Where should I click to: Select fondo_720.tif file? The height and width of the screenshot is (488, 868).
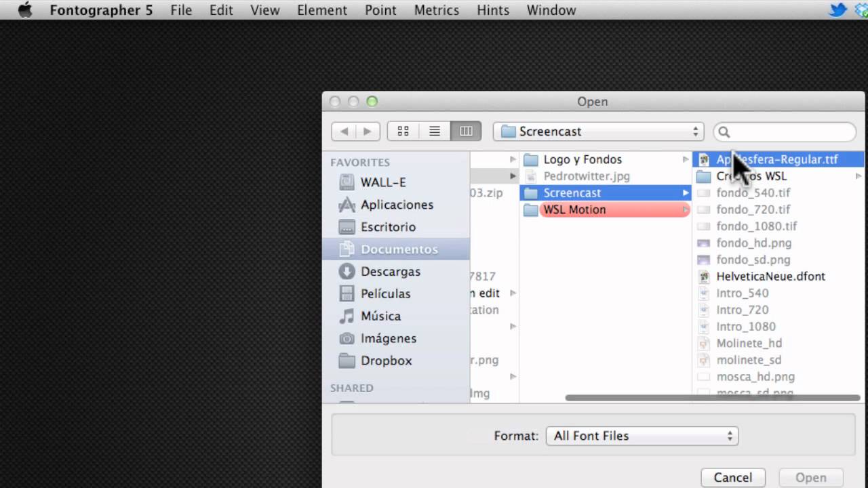(x=777, y=209)
